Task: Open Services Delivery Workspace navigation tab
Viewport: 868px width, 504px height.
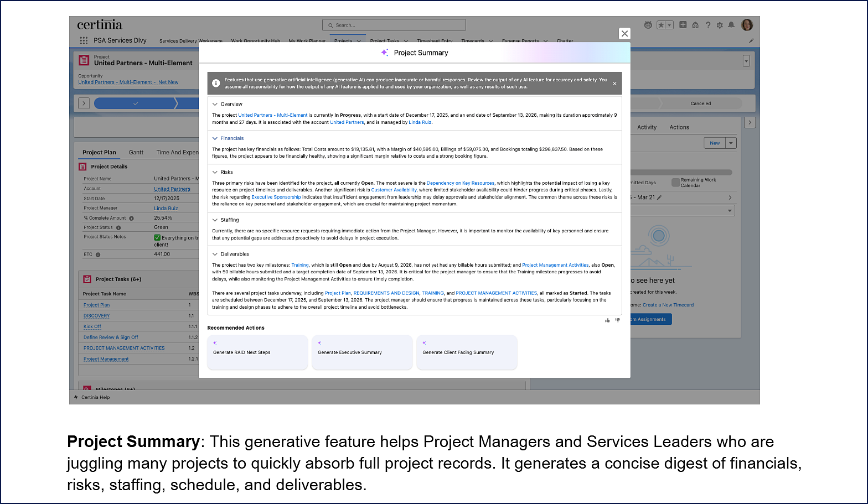Action: (x=191, y=41)
